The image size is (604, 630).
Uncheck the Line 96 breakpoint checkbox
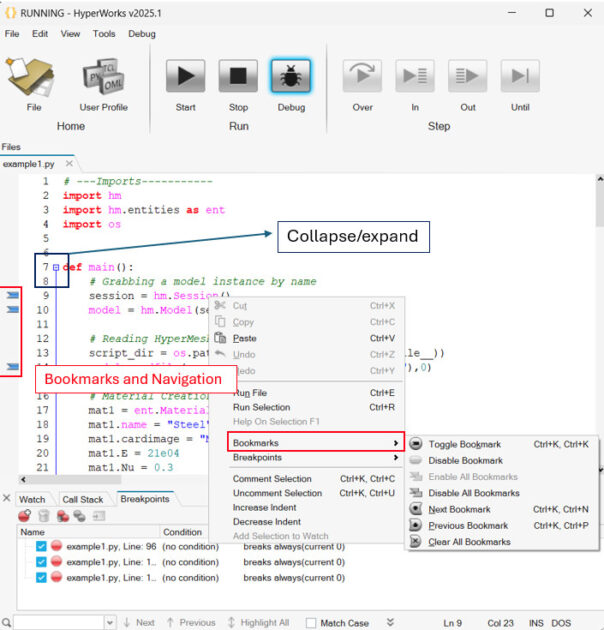click(x=41, y=547)
